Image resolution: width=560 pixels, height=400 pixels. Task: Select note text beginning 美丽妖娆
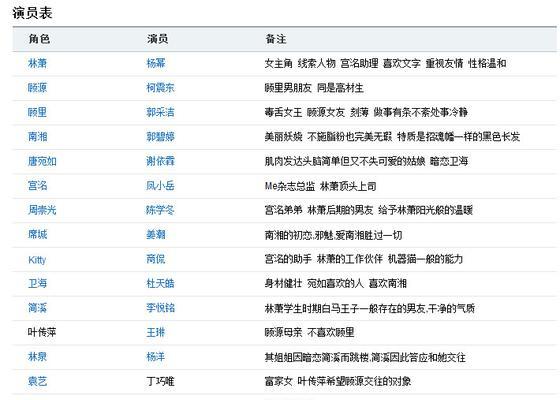pos(392,137)
